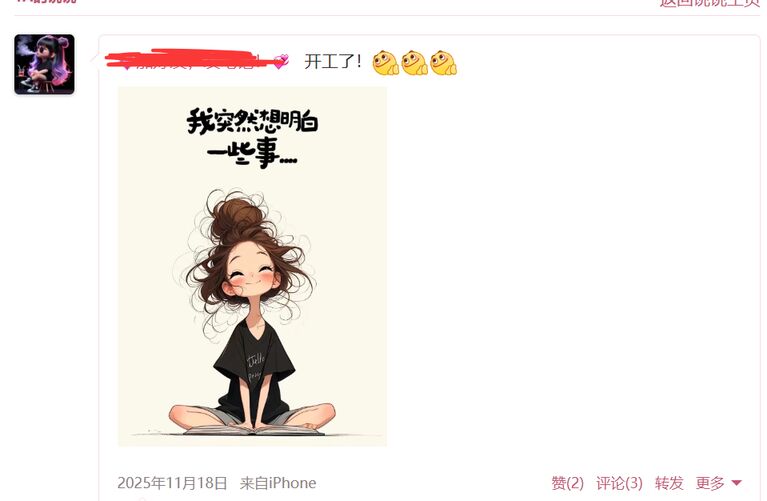767x501 pixels.
Task: Click the cropped pink heading at top left
Action: [x=45, y=1]
